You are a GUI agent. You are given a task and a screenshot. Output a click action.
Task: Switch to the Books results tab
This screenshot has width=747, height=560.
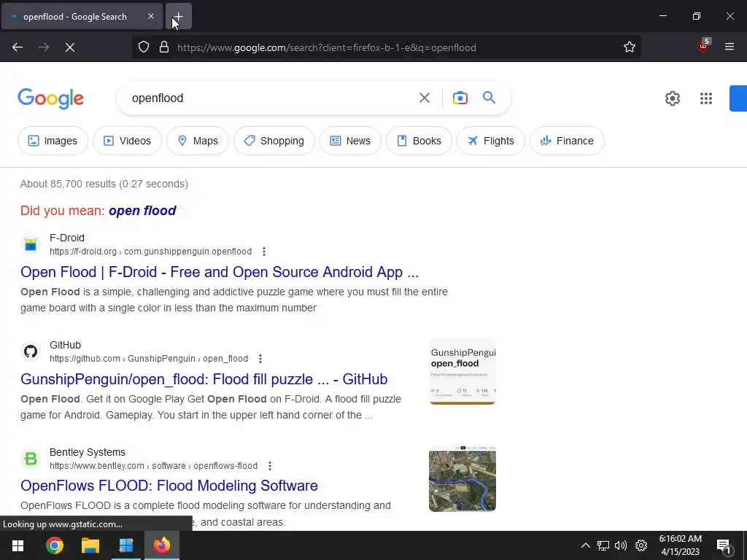[x=419, y=141]
